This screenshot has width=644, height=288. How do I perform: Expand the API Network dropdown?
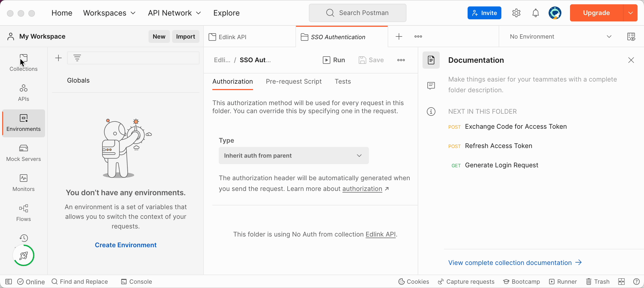pyautogui.click(x=174, y=13)
